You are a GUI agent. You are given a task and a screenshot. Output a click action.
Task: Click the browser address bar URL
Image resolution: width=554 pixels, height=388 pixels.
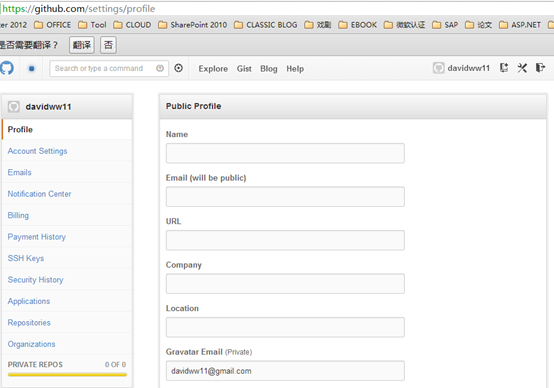click(78, 8)
